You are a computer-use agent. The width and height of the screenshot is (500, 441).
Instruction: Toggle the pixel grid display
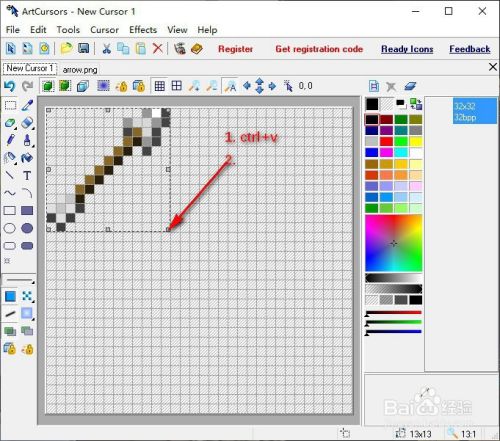[160, 86]
